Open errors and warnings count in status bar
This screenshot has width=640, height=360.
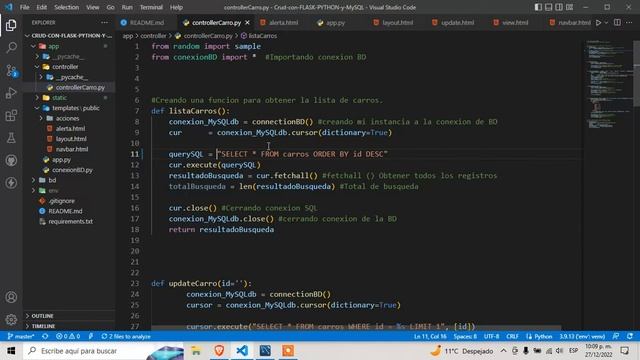[68, 336]
